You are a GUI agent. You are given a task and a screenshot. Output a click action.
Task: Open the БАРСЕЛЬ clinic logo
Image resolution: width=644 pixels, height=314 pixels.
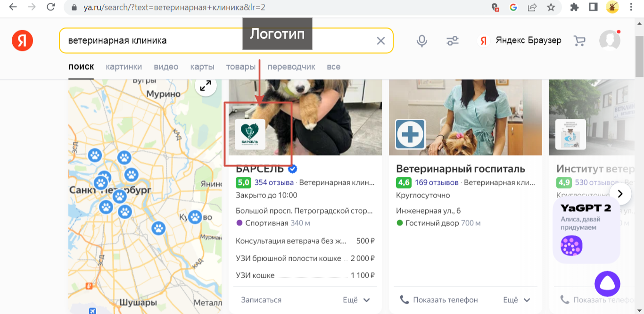[250, 134]
